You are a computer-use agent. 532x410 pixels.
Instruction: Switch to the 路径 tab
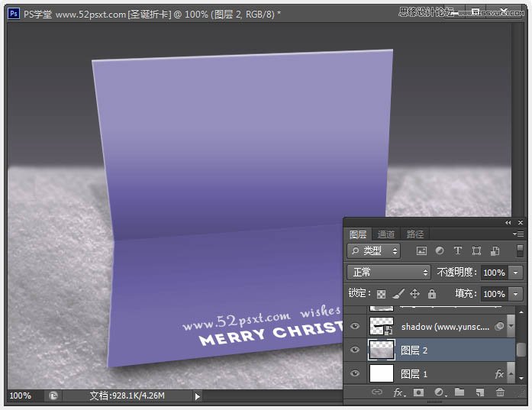coord(414,234)
